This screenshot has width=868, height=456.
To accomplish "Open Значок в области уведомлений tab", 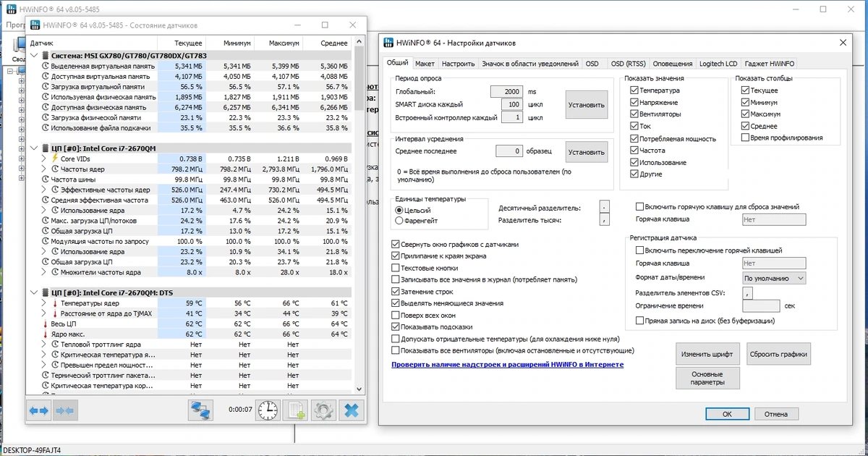I will 530,64.
